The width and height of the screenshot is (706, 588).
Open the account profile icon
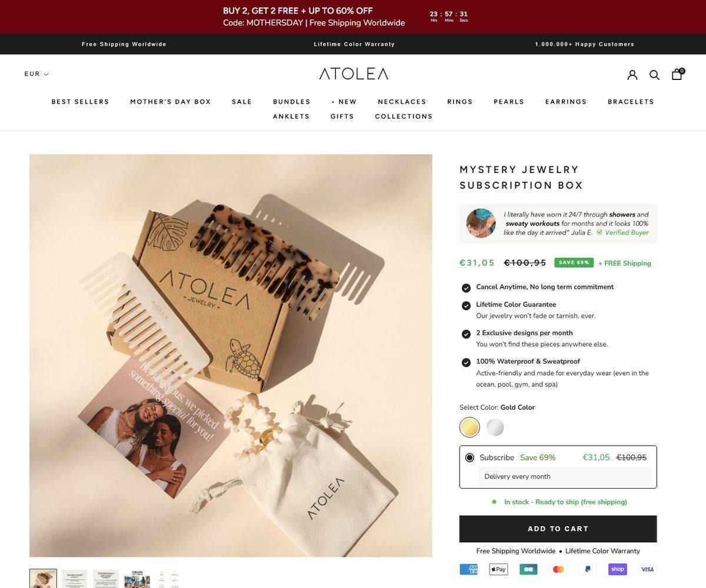(632, 75)
